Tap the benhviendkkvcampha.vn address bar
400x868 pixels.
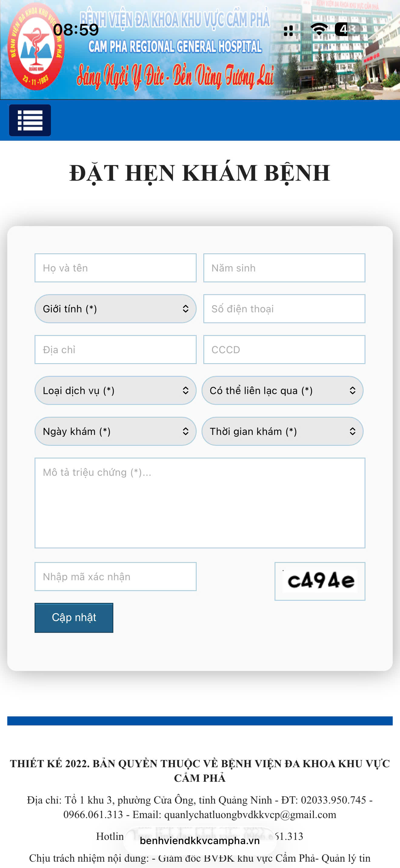[200, 841]
